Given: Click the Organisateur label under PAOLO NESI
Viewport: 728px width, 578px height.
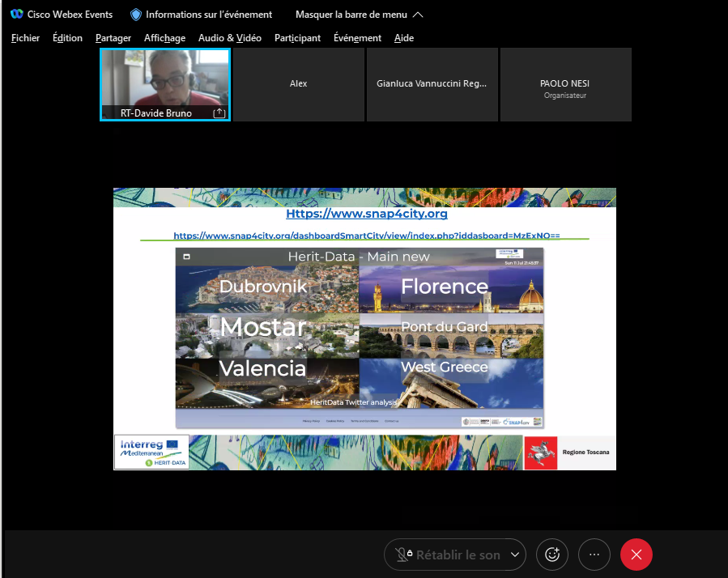Looking at the screenshot, I should click(565, 96).
